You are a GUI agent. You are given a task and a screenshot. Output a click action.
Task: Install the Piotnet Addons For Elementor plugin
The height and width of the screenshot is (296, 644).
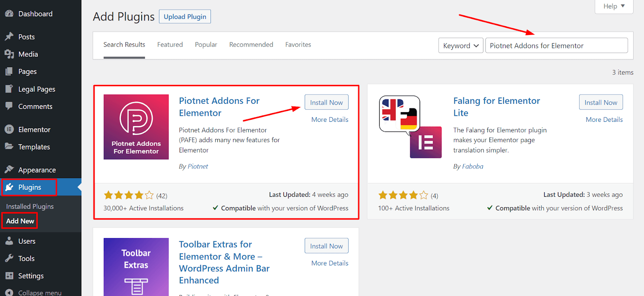326,102
